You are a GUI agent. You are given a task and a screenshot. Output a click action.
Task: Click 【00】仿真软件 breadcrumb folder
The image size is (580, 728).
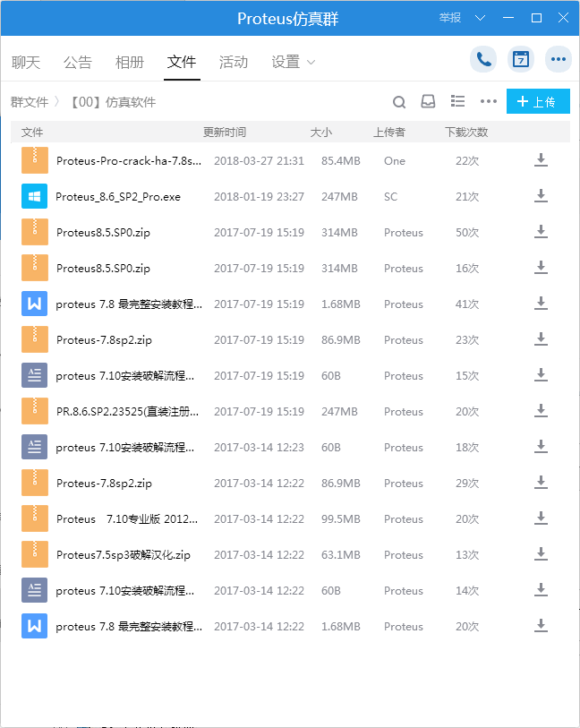113,102
